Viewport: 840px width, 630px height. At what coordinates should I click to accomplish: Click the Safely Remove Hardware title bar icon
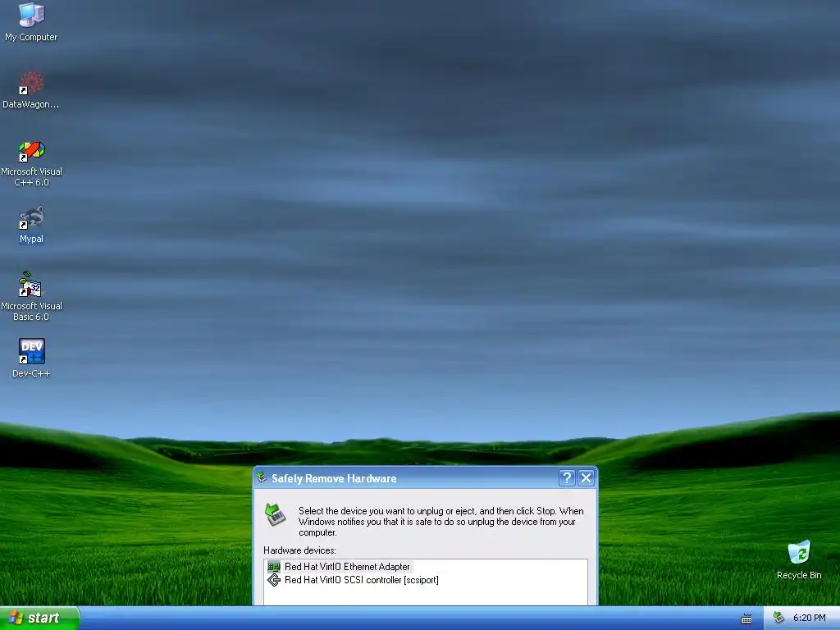262,477
